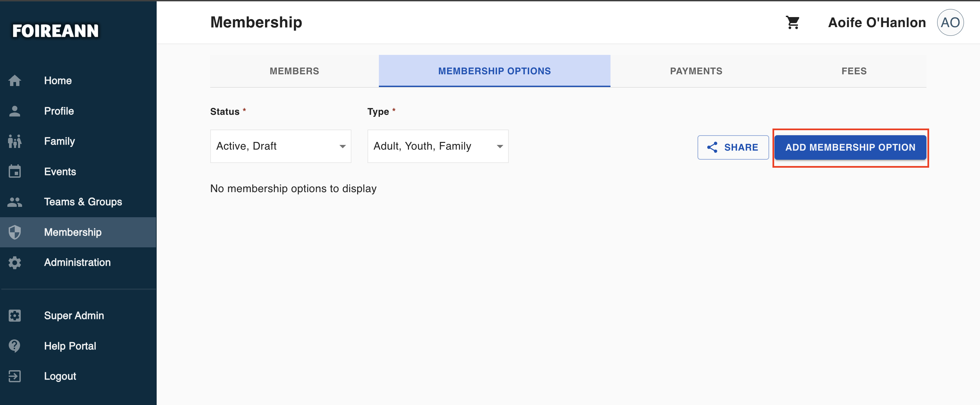The height and width of the screenshot is (405, 980).
Task: Click the Family people icon
Action: (14, 141)
